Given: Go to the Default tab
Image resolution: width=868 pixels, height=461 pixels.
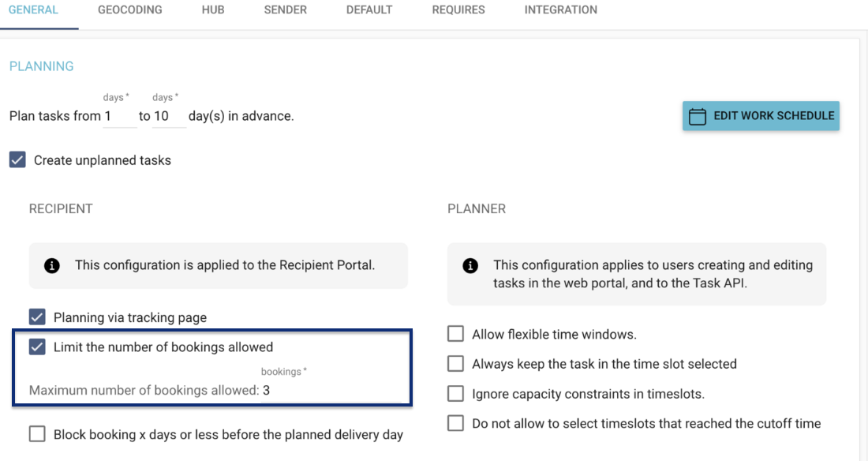Looking at the screenshot, I should click(369, 10).
